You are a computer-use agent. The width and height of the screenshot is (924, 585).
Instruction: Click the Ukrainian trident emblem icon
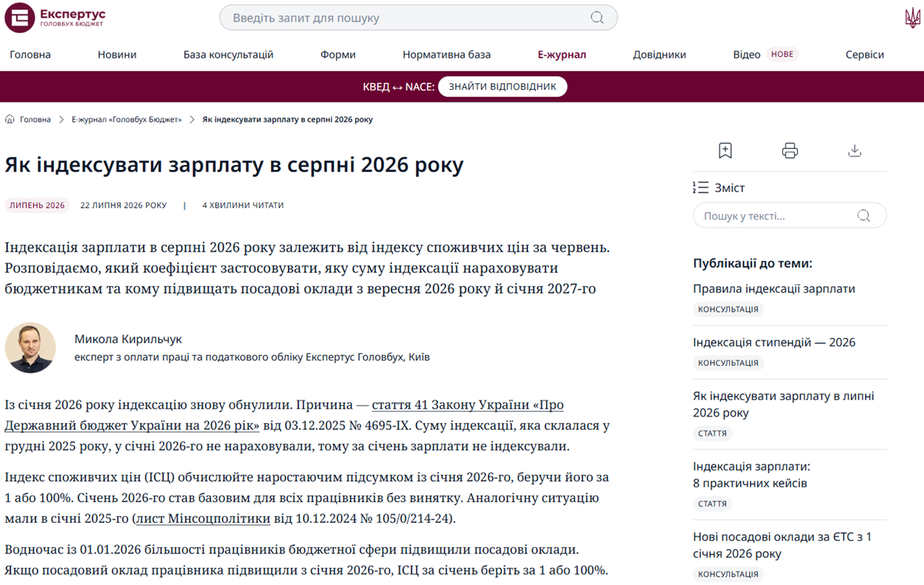912,18
